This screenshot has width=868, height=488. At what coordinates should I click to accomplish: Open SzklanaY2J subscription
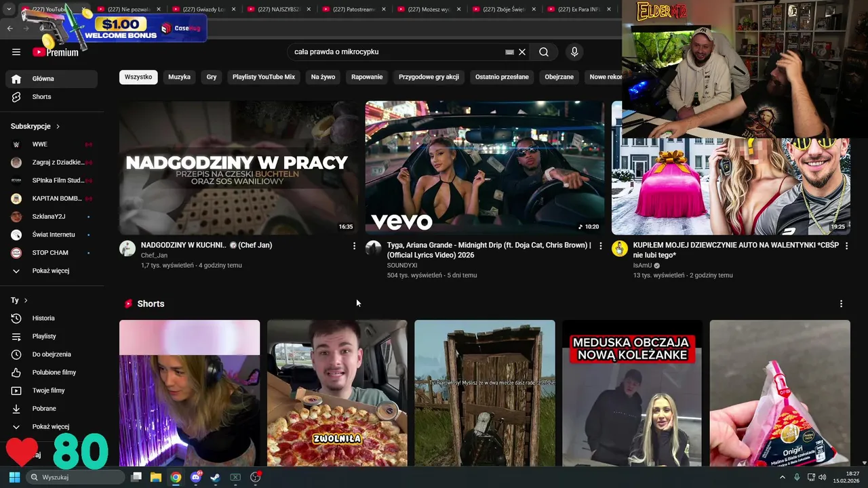(x=52, y=216)
